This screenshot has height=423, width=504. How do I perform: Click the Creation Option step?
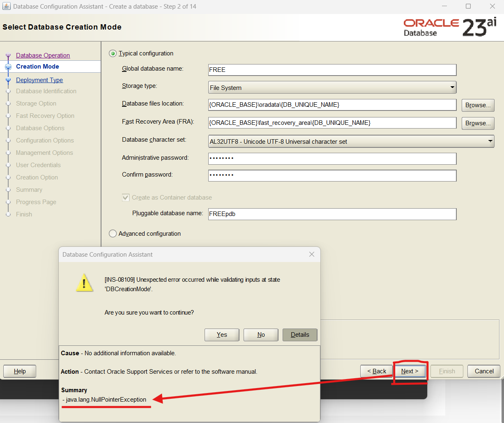[37, 177]
